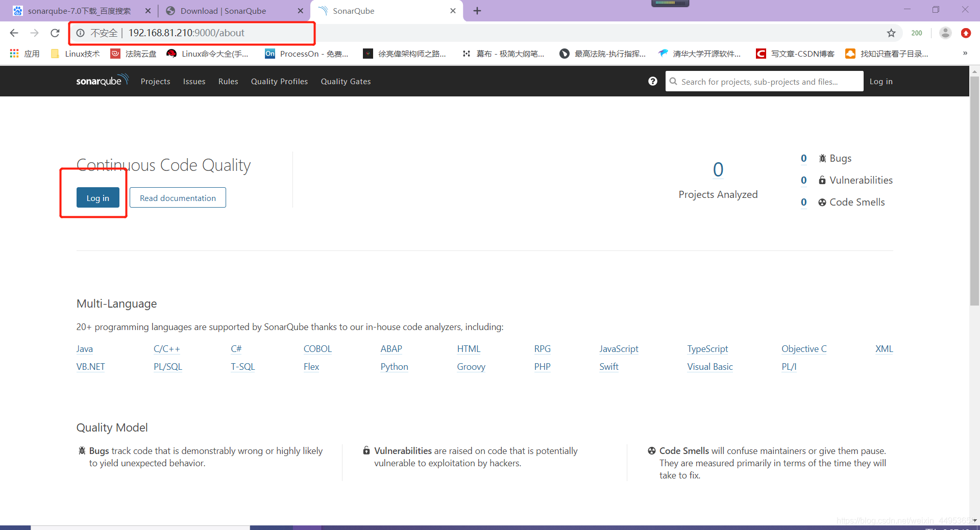This screenshot has height=530, width=980.
Task: Open the 写文章-CSDN博客 bookmark
Action: [795, 54]
